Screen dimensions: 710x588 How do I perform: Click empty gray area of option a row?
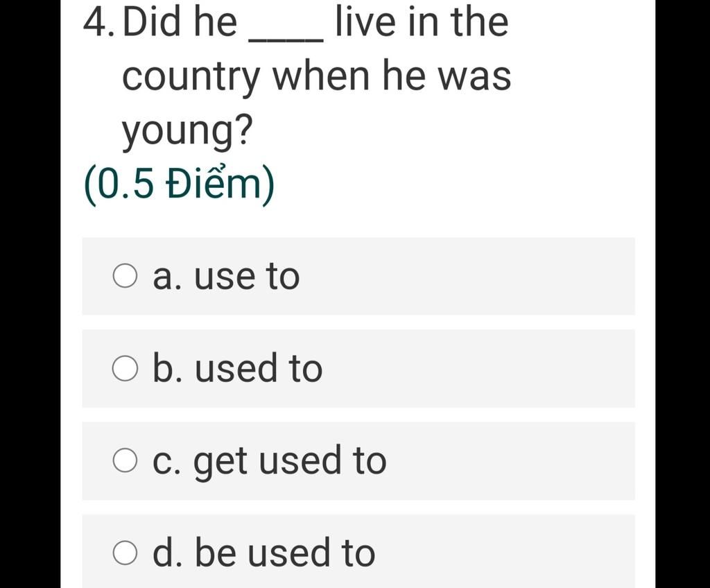467,276
